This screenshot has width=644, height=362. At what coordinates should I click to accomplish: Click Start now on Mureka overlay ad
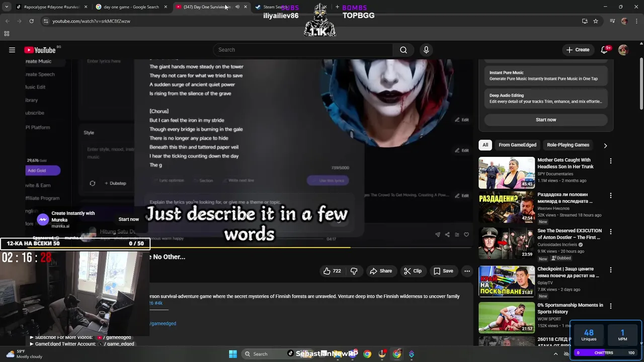pyautogui.click(x=129, y=219)
